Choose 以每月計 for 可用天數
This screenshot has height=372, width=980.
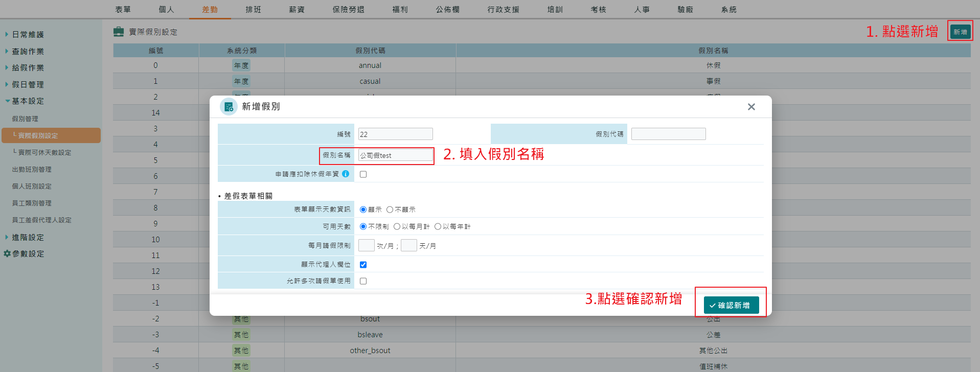[x=397, y=226]
